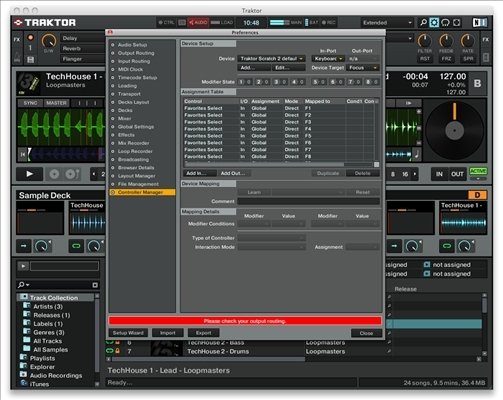Image resolution: width=503 pixels, height=400 pixels.
Task: Click the Preferences window close icon
Action: point(110,32)
